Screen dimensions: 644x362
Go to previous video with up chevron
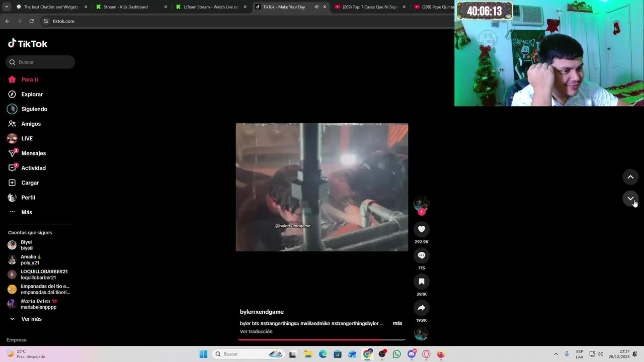point(630,177)
